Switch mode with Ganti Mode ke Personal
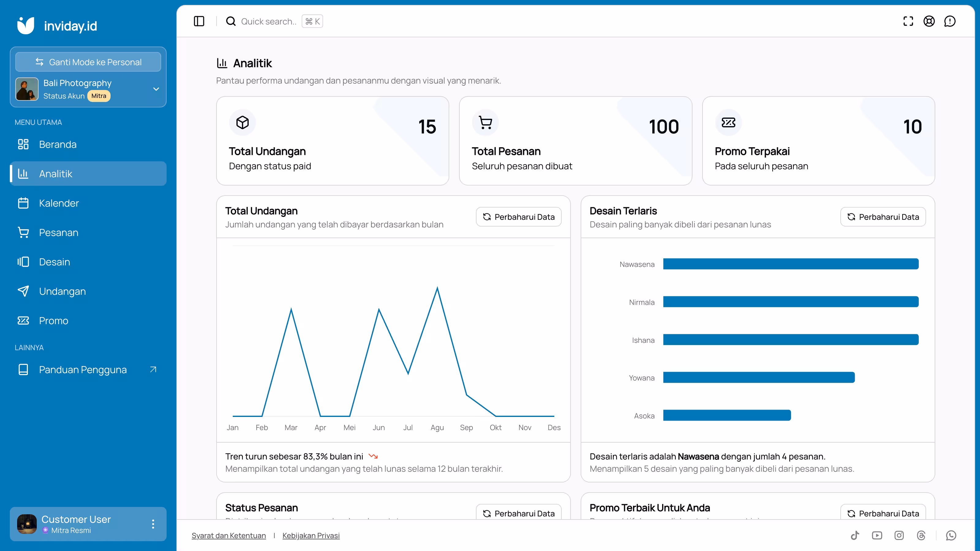This screenshot has height=551, width=980. pyautogui.click(x=88, y=62)
